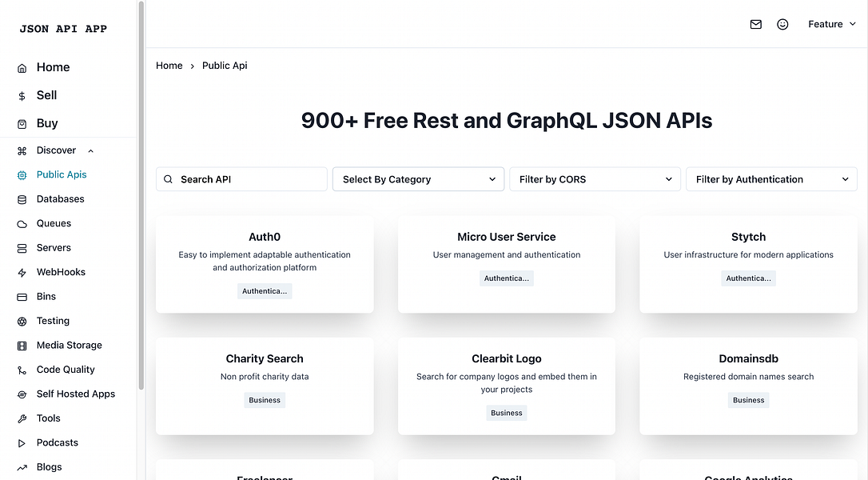The image size is (868, 480).
Task: Open the Micro User Service card
Action: tap(507, 265)
